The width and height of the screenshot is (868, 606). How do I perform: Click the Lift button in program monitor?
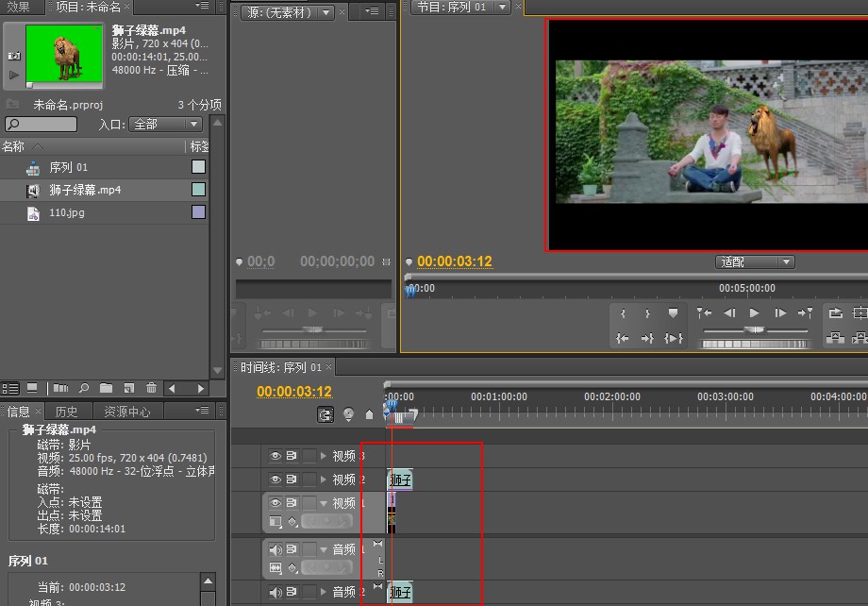tap(835, 337)
